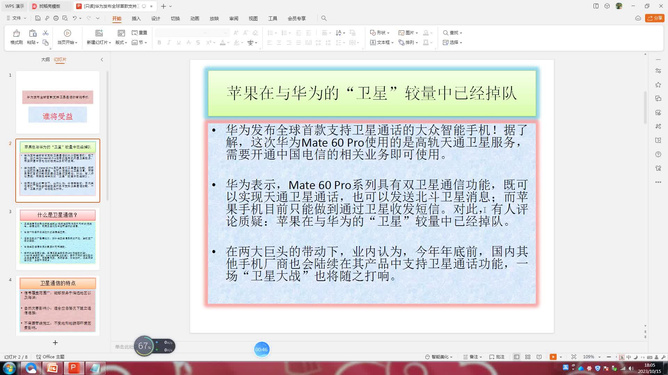Toggle Italic formatting
The image size is (668, 375).
(x=169, y=43)
